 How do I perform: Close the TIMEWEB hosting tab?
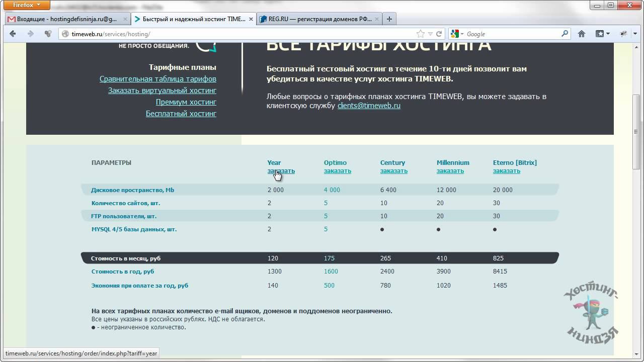(x=251, y=19)
